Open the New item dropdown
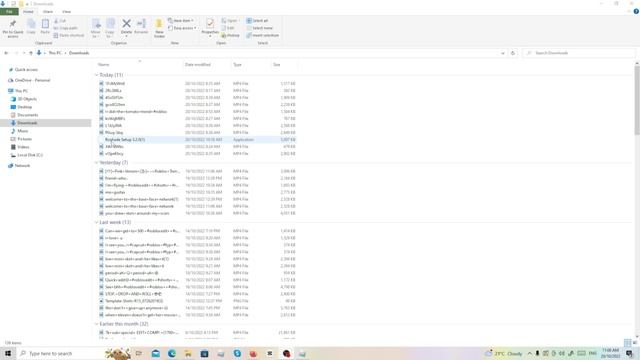The width and height of the screenshot is (640, 360). tap(181, 20)
